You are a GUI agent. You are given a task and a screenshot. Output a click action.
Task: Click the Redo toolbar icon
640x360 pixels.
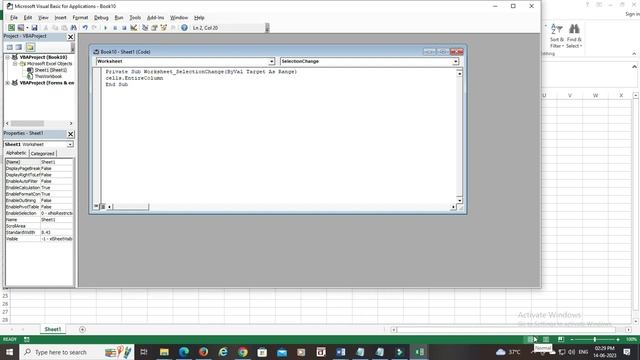pyautogui.click(x=94, y=28)
